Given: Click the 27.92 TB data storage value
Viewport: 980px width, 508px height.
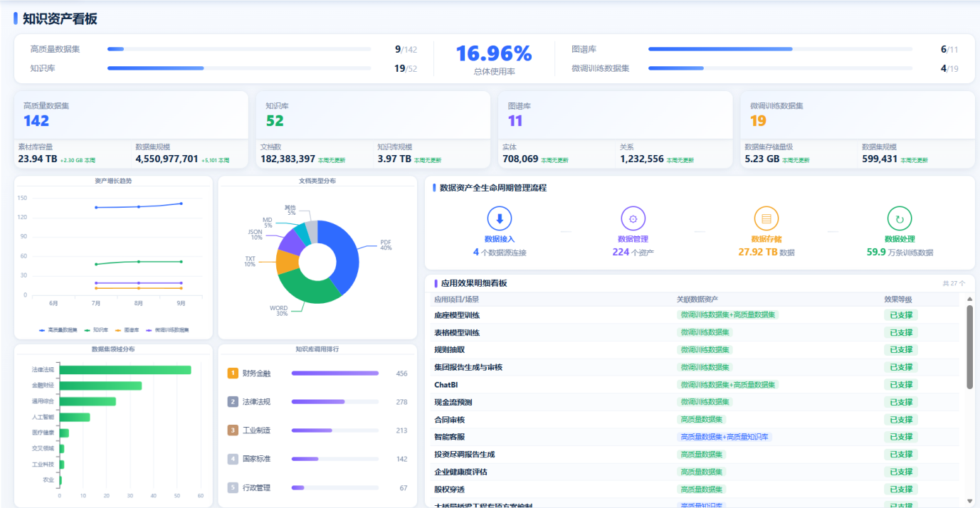Looking at the screenshot, I should point(758,252).
